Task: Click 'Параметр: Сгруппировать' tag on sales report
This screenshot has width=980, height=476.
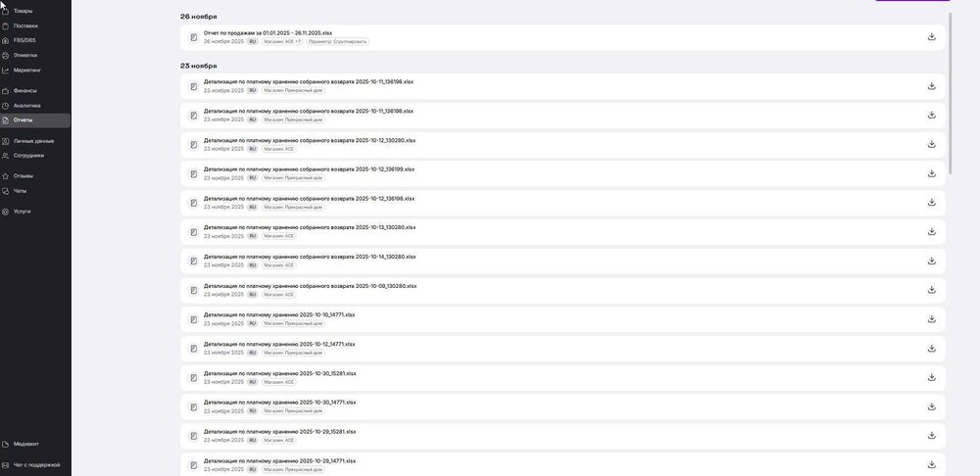Action: (x=337, y=42)
